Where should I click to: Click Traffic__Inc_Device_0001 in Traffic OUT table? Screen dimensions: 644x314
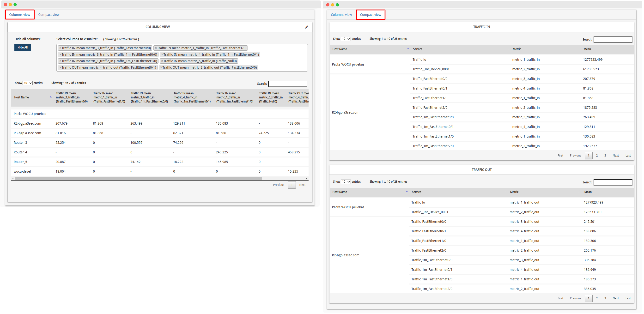(x=430, y=212)
